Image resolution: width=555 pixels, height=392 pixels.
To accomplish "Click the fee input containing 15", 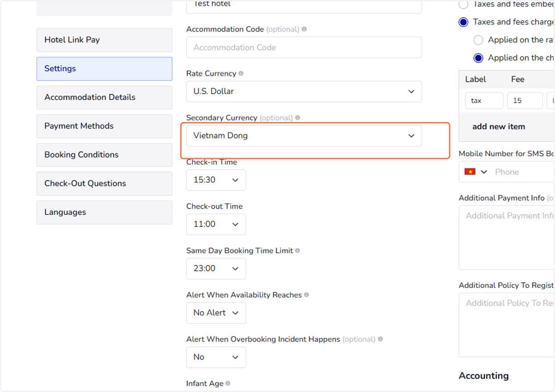I will pyautogui.click(x=525, y=101).
